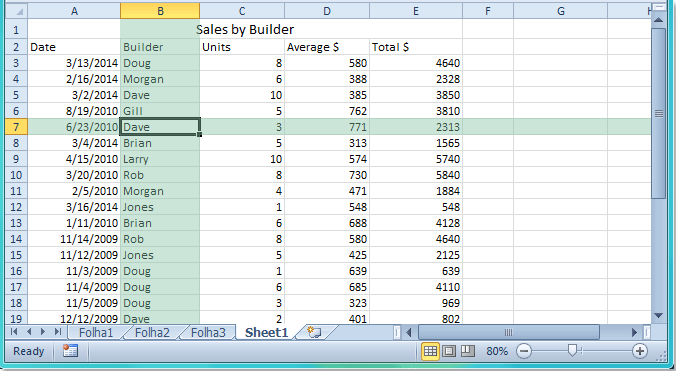
Task: Select the 'Units' header cell
Action: click(242, 47)
